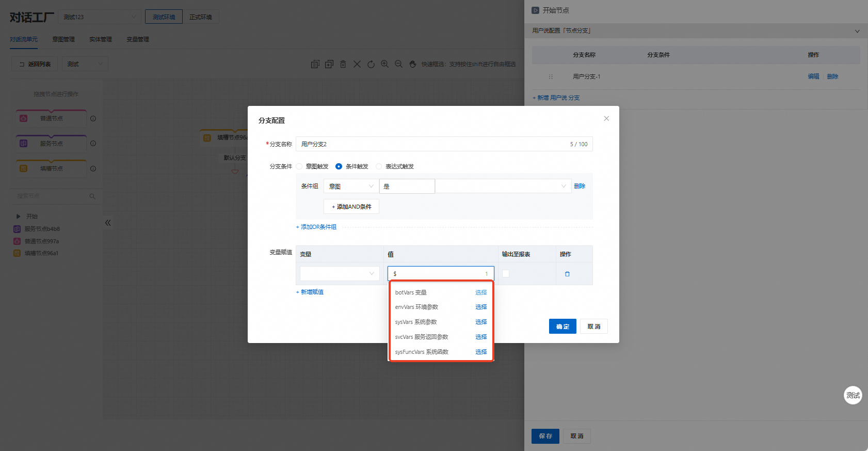Viewport: 868px width, 451px height.
Task: Click 选择 next to svcVars 服务返回参数
Action: 481,337
